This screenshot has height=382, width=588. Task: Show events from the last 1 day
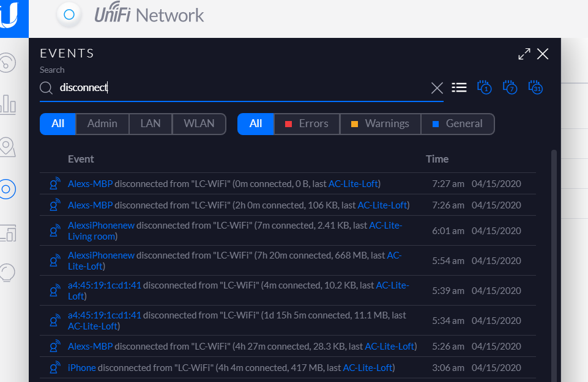click(485, 87)
